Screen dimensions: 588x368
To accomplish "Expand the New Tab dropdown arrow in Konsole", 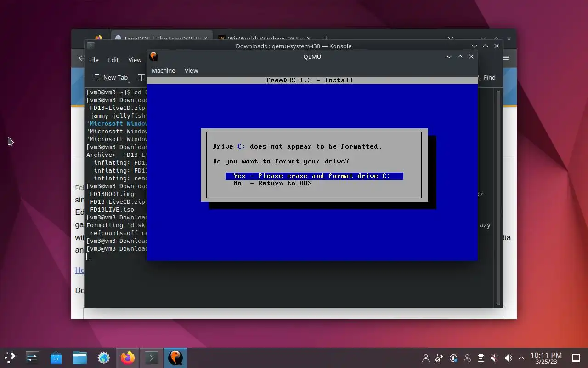I will 129,82.
